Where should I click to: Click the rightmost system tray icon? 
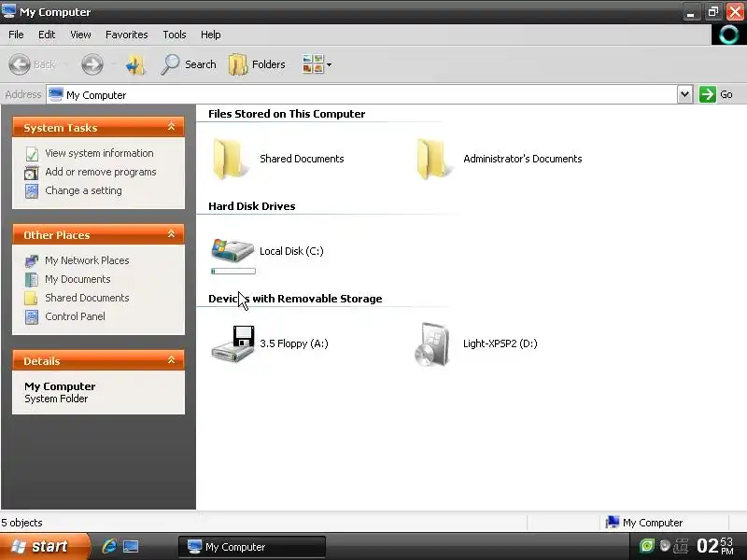click(682, 546)
